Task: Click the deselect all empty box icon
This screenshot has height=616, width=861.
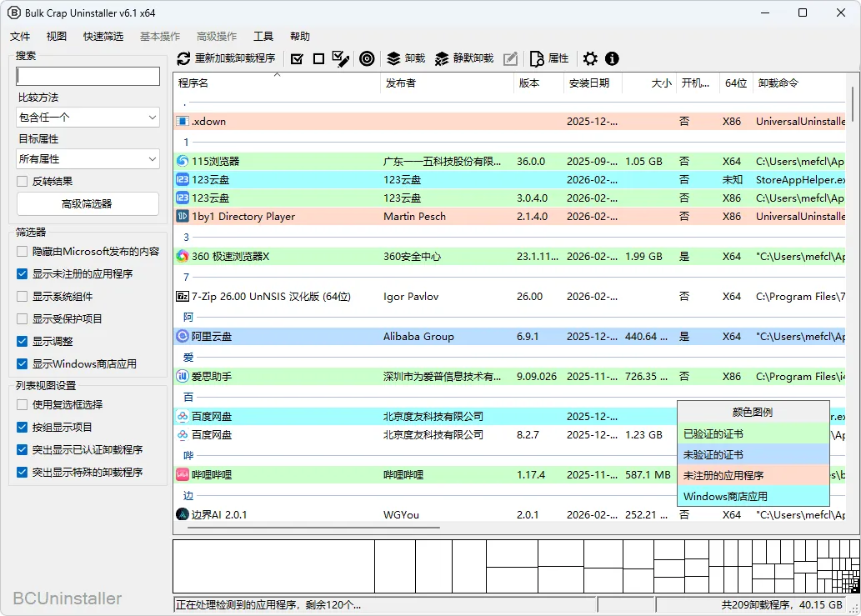Action: 318,58
